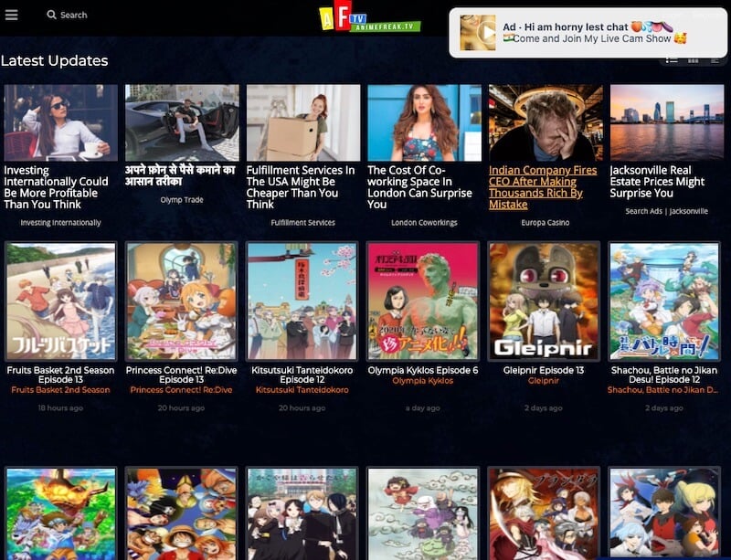The height and width of the screenshot is (560, 731).
Task: Open the Jacksonville skyline ad image
Action: coord(667,122)
